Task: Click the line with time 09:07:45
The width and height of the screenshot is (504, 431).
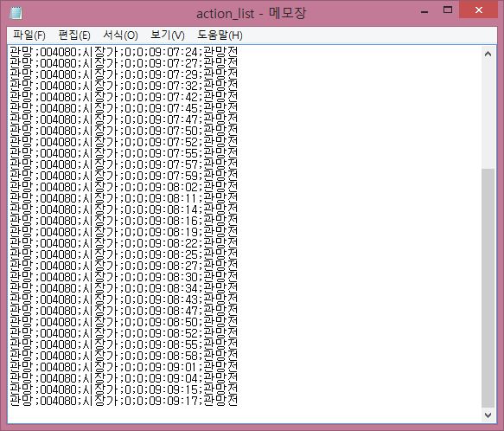Action: (x=124, y=108)
